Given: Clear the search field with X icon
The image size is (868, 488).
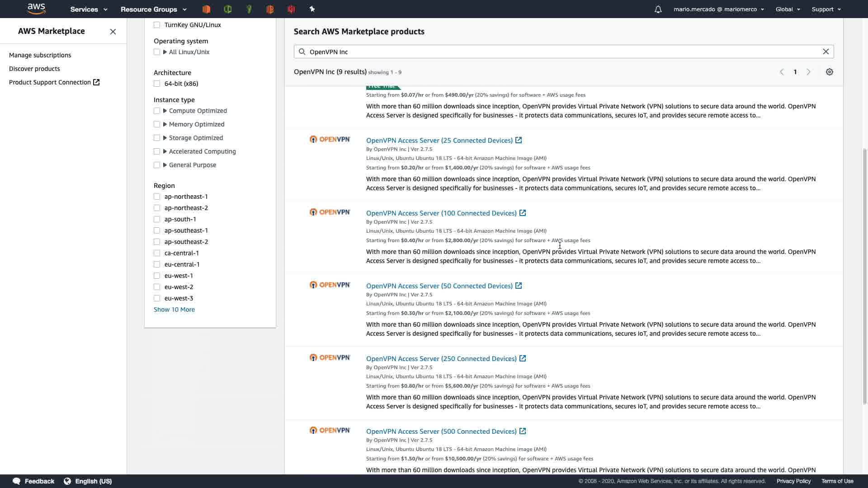Looking at the screenshot, I should pos(826,52).
